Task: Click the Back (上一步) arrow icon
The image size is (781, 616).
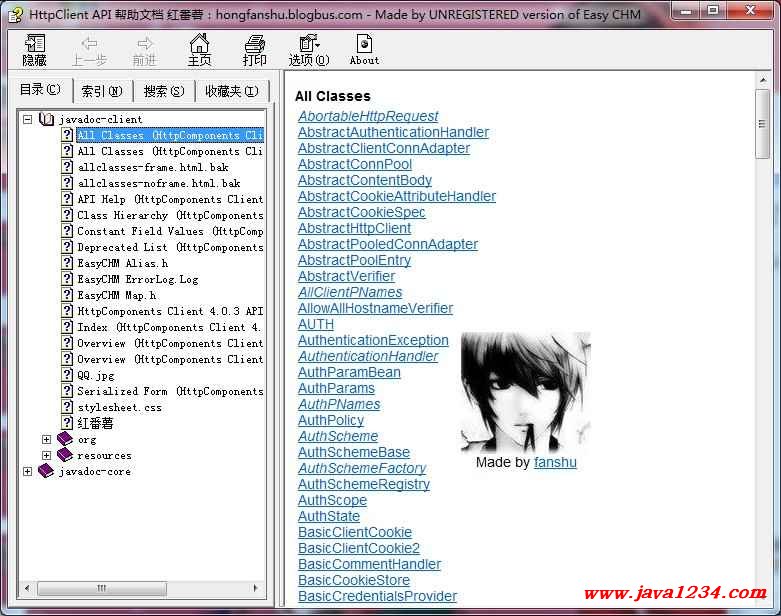Action: click(x=89, y=44)
